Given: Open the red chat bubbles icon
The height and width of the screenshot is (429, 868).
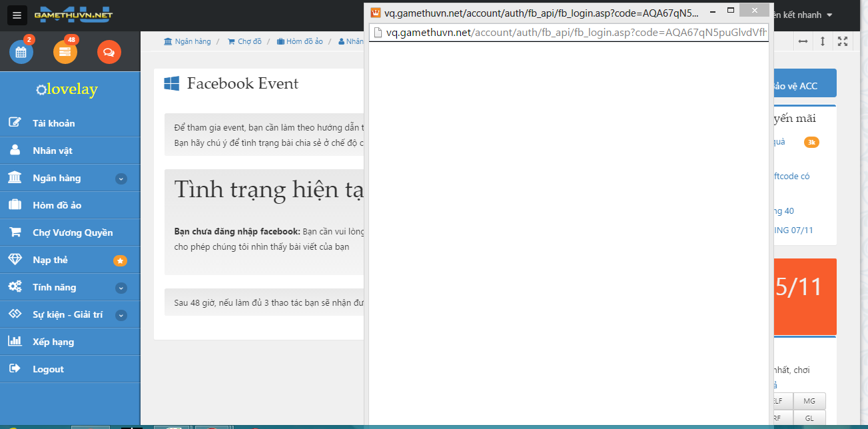Looking at the screenshot, I should (109, 52).
